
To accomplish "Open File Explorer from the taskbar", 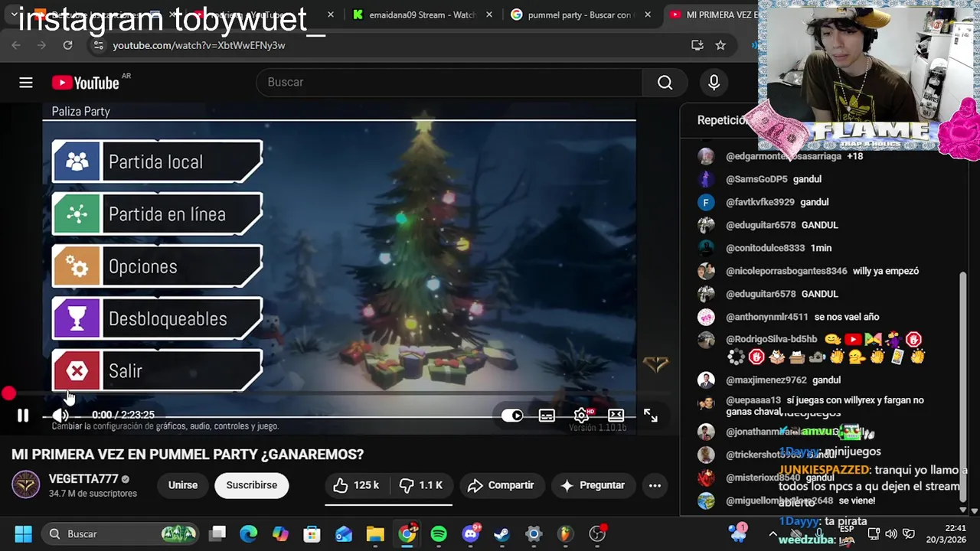I will tap(375, 533).
